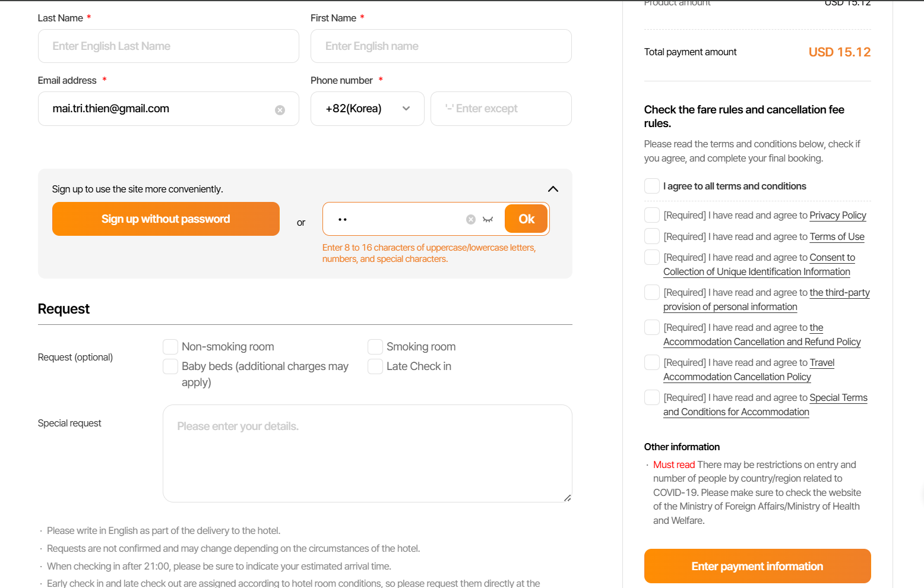924x588 pixels.
Task: Agree to the Privacy Policy checkbox
Action: (652, 215)
